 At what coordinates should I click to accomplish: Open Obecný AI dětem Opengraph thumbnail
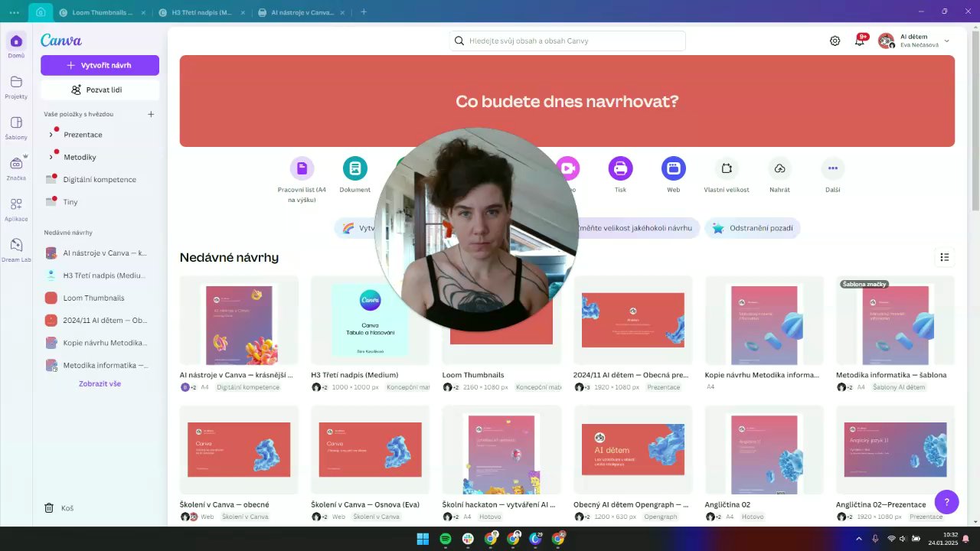[x=632, y=450]
